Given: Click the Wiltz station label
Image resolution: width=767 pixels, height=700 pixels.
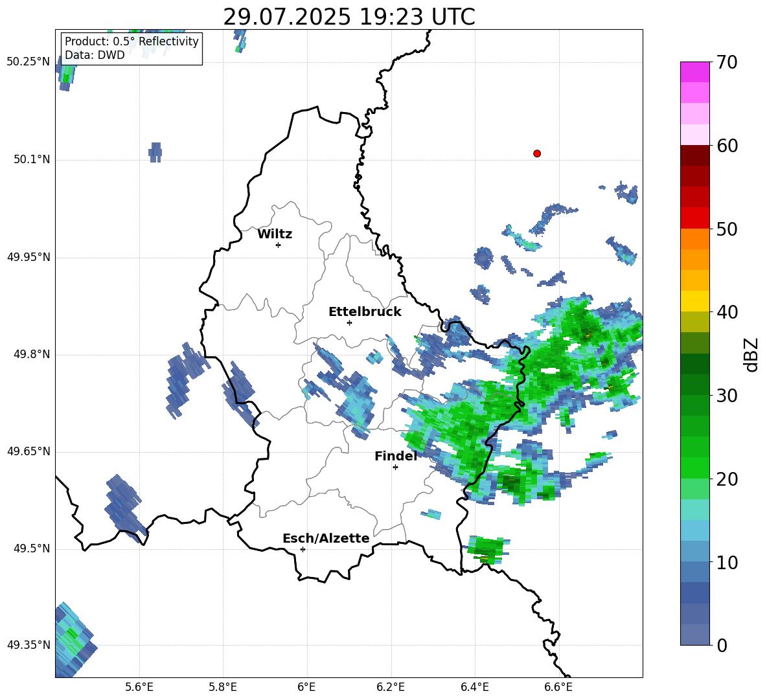Looking at the screenshot, I should point(275,234).
